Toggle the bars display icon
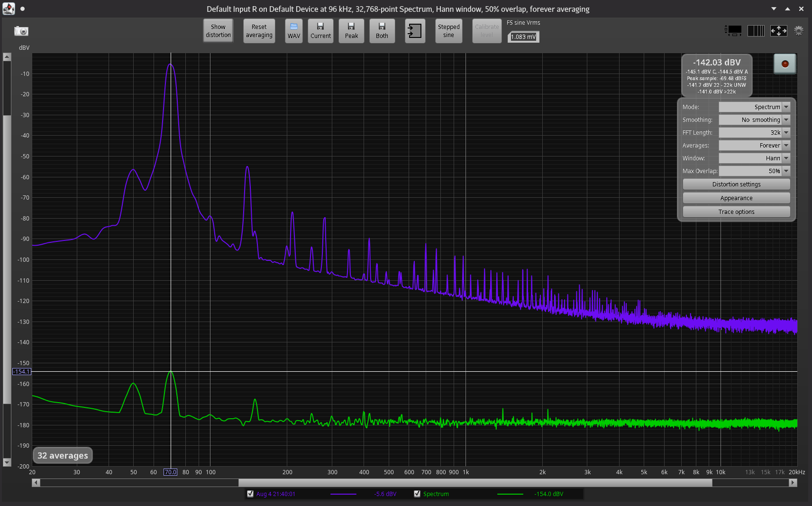The width and height of the screenshot is (812, 506). (x=756, y=31)
